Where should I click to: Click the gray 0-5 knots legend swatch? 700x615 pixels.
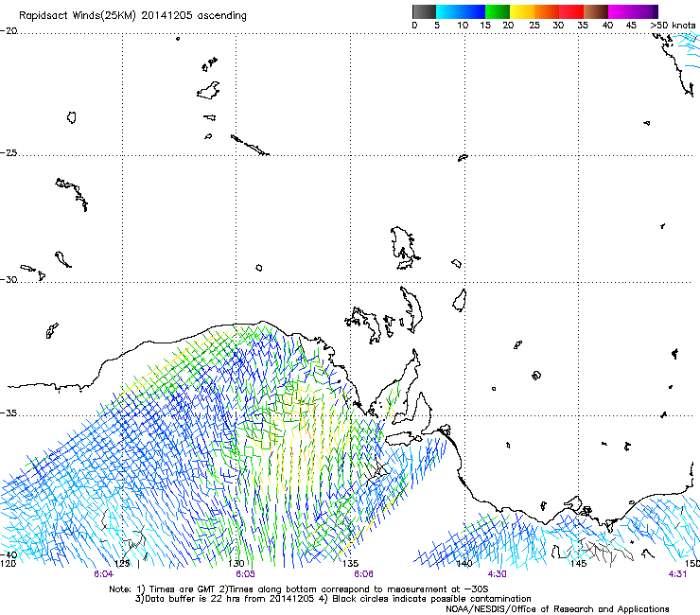pyautogui.click(x=424, y=11)
